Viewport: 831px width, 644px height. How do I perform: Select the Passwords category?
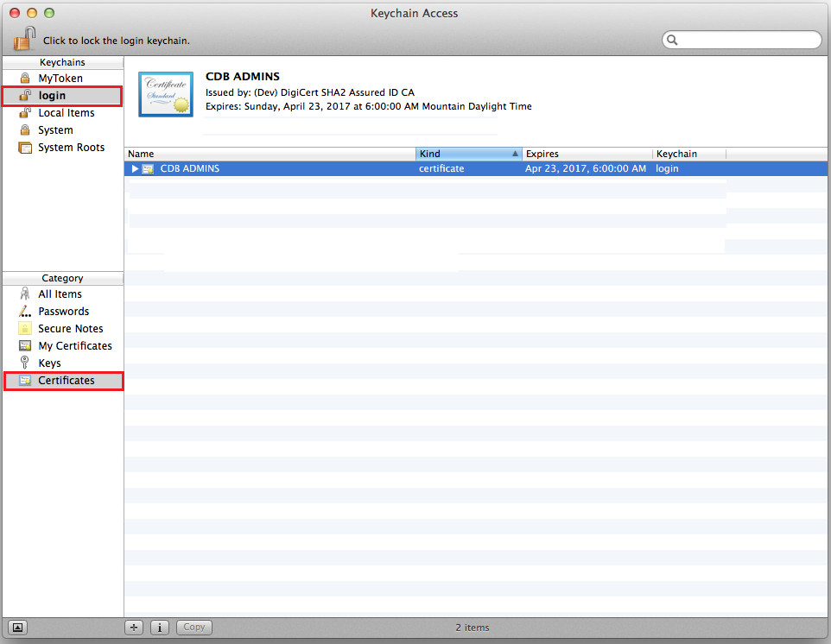(x=63, y=312)
